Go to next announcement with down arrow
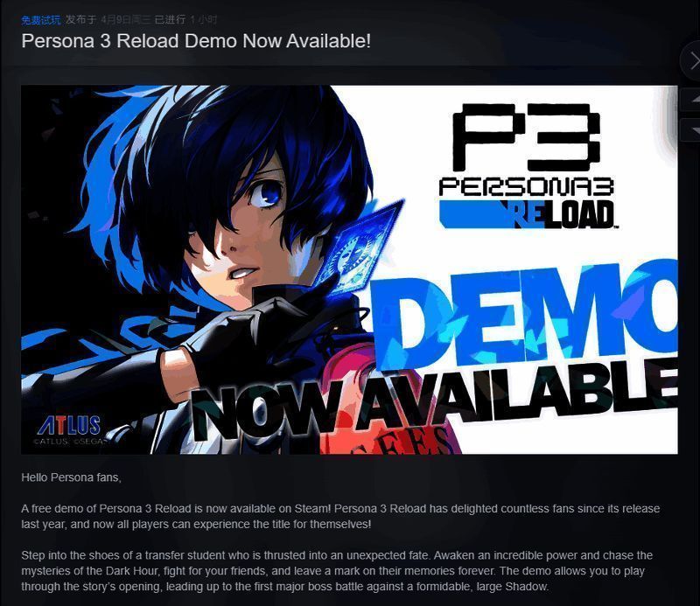Image resolution: width=700 pixels, height=606 pixels. pyautogui.click(x=691, y=129)
